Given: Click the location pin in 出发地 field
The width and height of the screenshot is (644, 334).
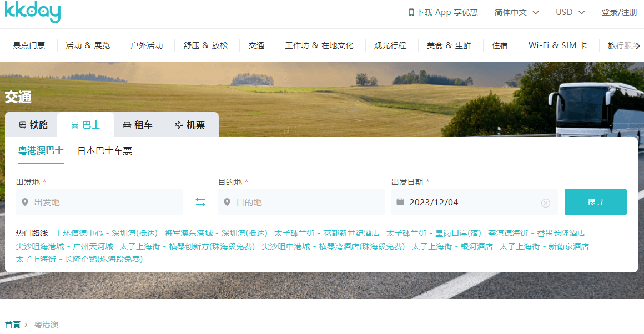Looking at the screenshot, I should 25,202.
